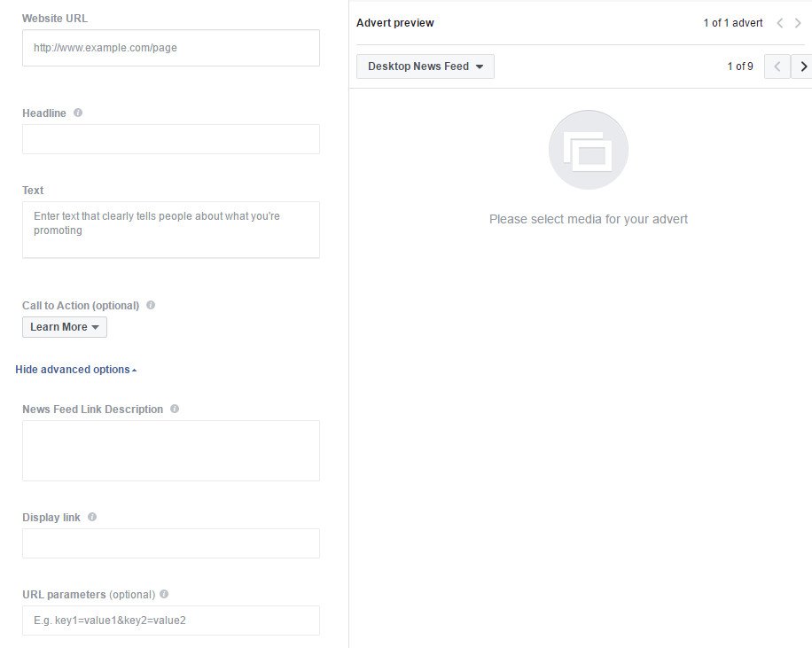Click the Advert preview heading
This screenshot has height=648, width=812.
395,23
